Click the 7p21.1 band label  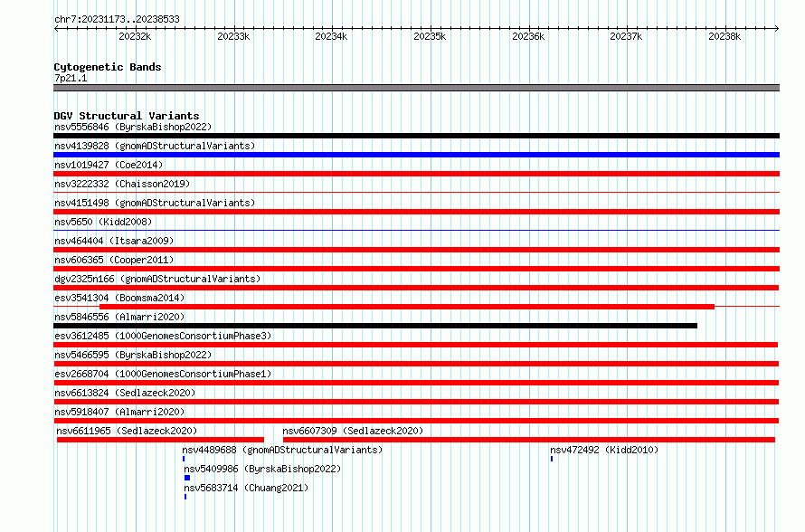71,78
